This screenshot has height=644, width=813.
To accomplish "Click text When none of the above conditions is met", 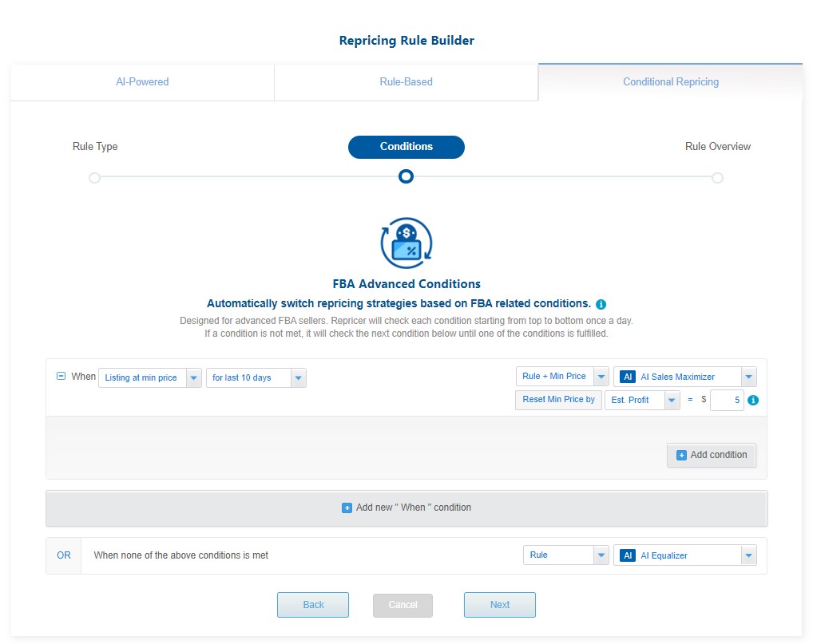I will click(x=181, y=555).
